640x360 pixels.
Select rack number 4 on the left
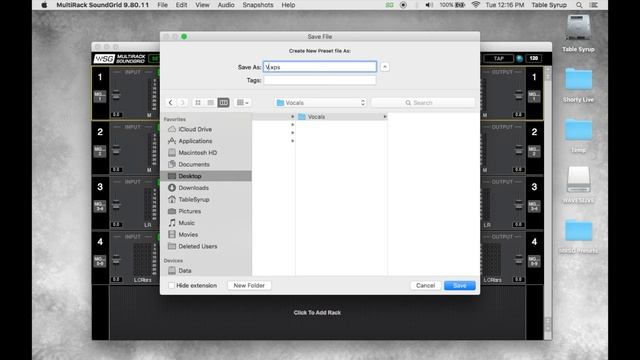pos(100,242)
